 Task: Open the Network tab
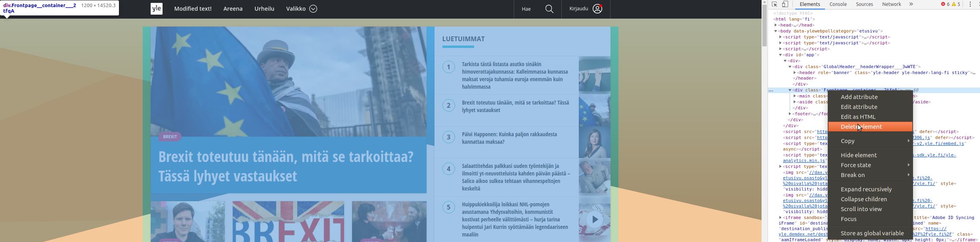[x=892, y=4]
